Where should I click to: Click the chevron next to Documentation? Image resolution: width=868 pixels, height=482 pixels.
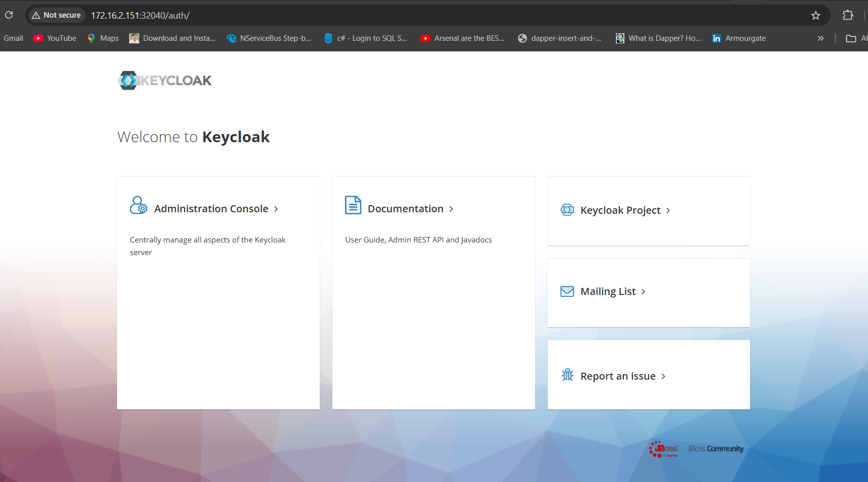pyautogui.click(x=451, y=209)
